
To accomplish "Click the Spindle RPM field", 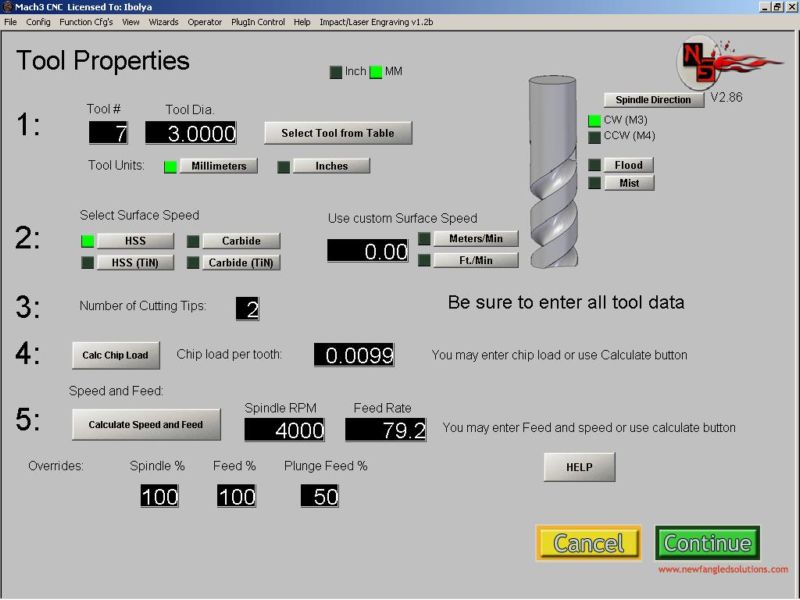I will coord(286,430).
